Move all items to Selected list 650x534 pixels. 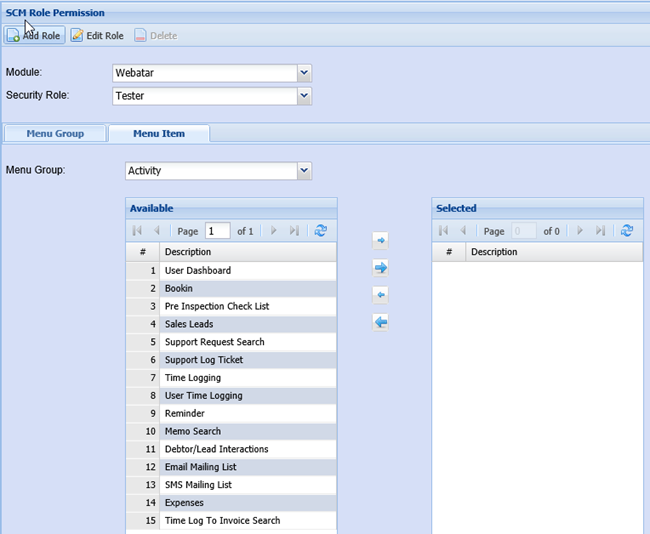(380, 268)
